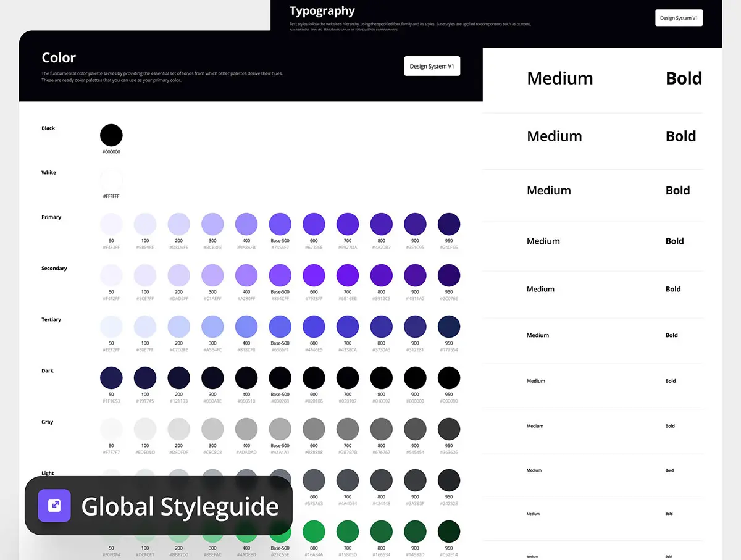Pick the Primary Base-500 swatch
Screen dimensions: 741x560
(280, 224)
